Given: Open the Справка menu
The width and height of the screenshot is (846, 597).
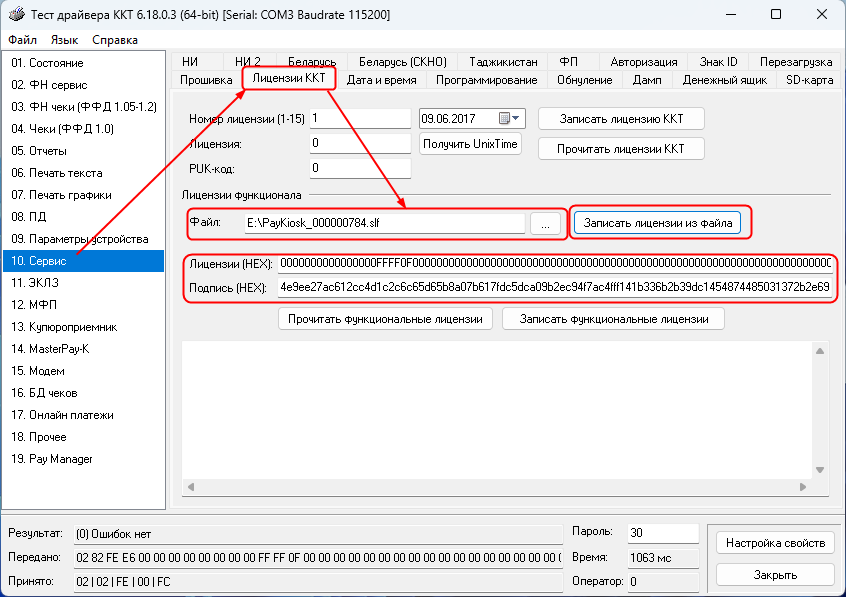Looking at the screenshot, I should coord(115,40).
